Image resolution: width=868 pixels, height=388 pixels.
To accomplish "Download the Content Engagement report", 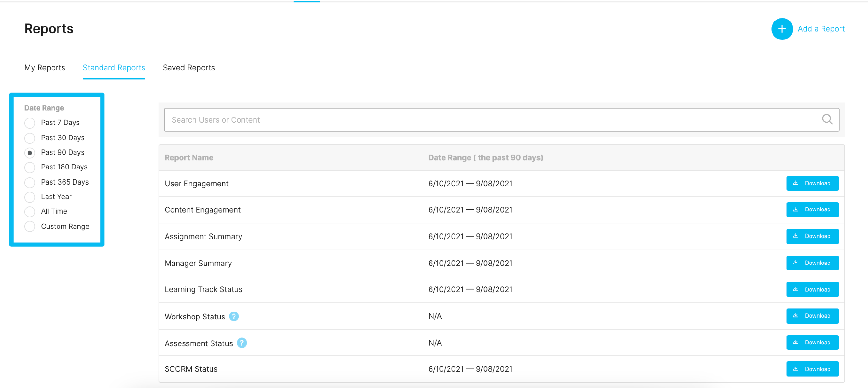I will [812, 209].
